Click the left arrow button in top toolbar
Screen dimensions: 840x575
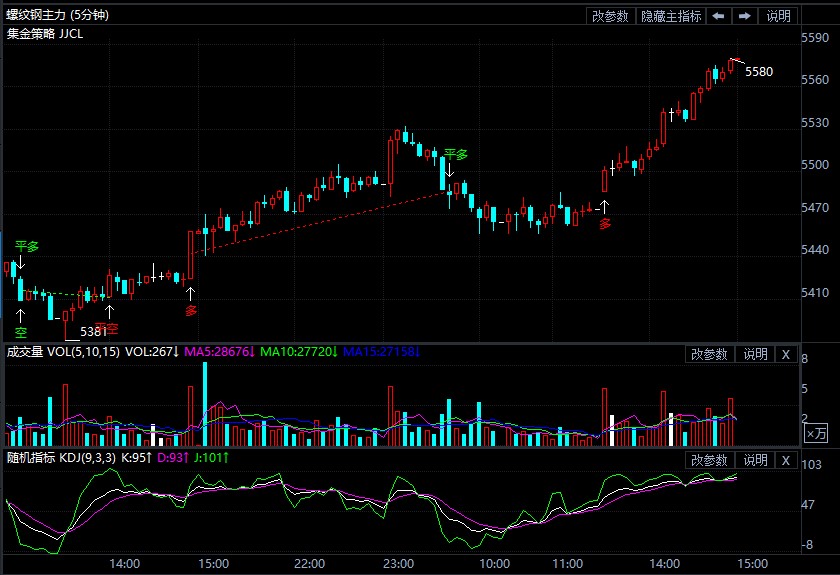pyautogui.click(x=719, y=16)
